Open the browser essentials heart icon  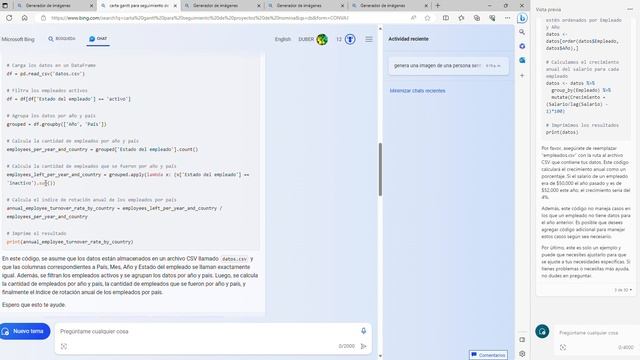pos(492,18)
